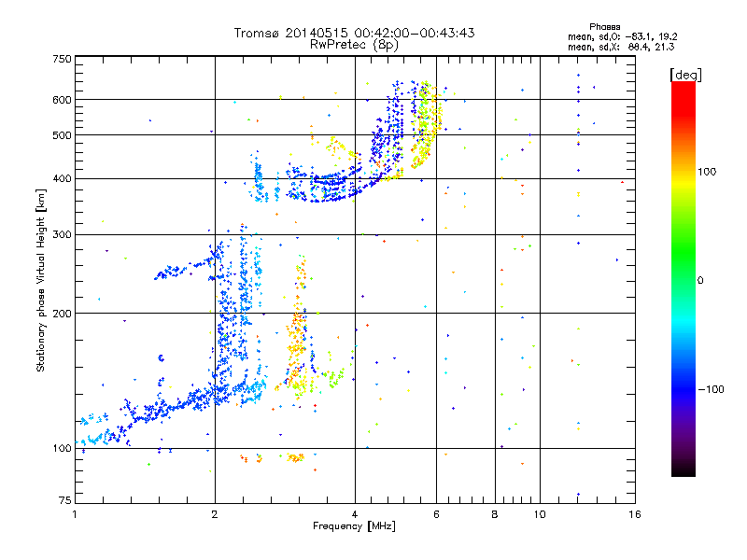The width and height of the screenshot is (747, 560).
Task: Click the phase colorbar gradient
Action: [684, 279]
